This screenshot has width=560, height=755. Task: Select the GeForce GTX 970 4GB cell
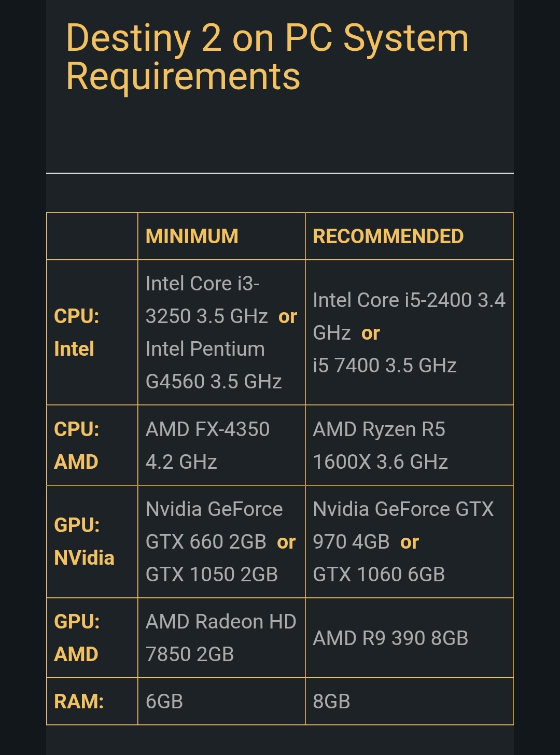[403, 541]
